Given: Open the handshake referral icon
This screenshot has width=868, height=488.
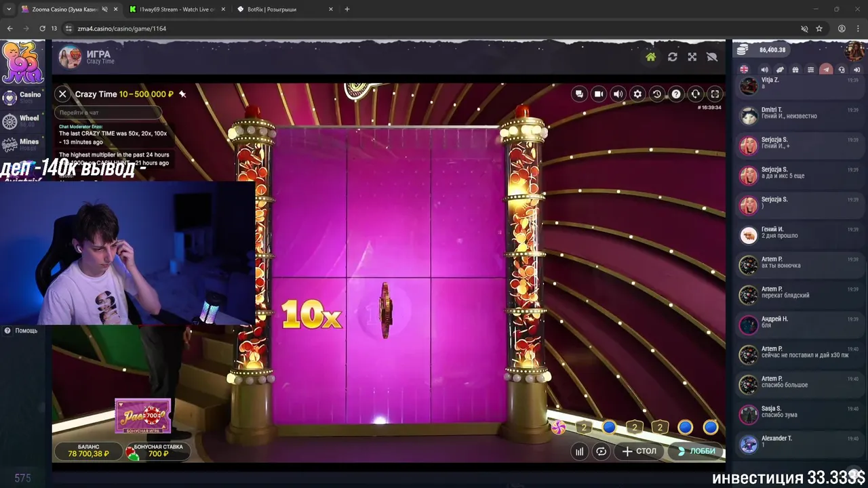Looking at the screenshot, I should pos(780,70).
